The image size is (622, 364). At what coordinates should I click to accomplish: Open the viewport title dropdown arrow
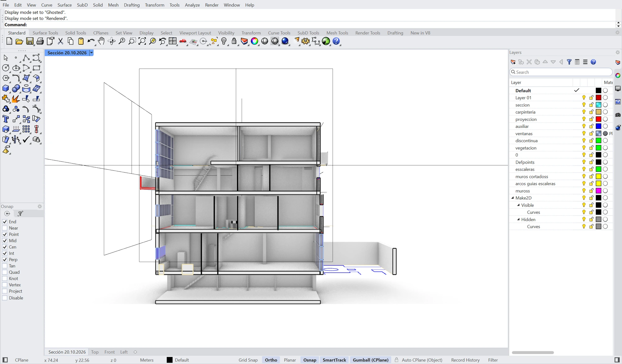click(91, 53)
